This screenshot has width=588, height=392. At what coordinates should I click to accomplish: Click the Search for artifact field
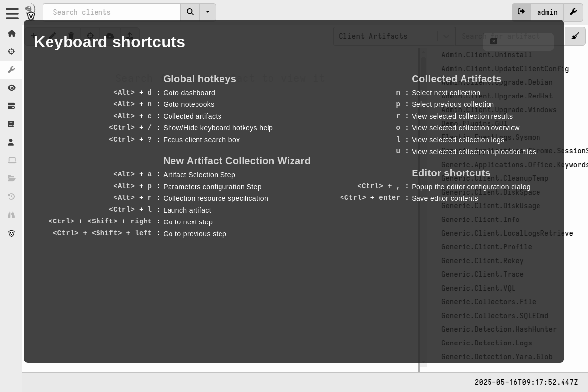tap(510, 36)
